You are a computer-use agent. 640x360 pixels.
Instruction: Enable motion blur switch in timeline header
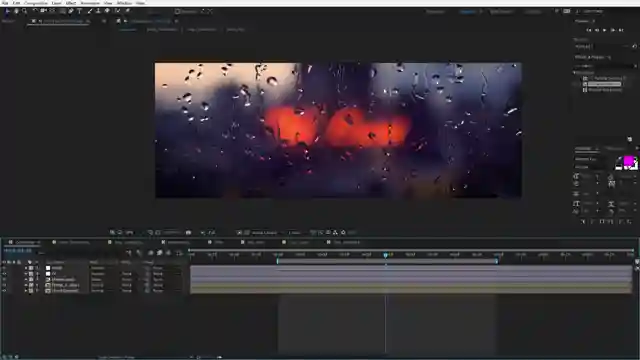[x=169, y=253]
